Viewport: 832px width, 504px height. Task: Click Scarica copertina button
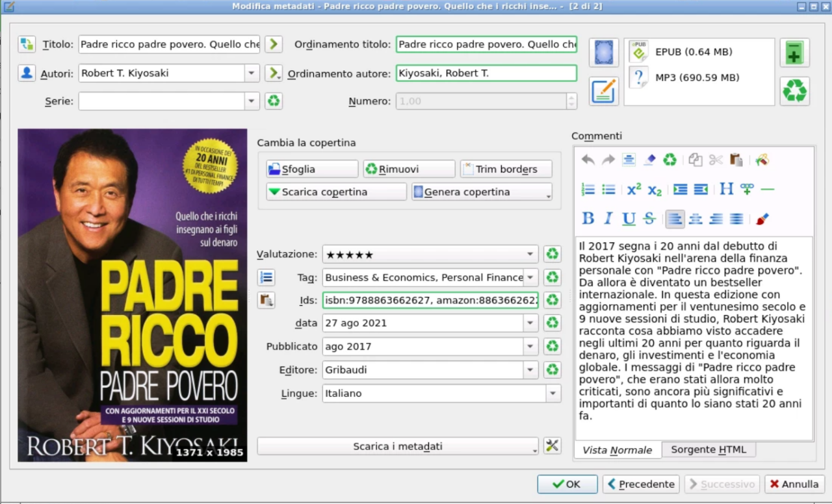click(336, 192)
